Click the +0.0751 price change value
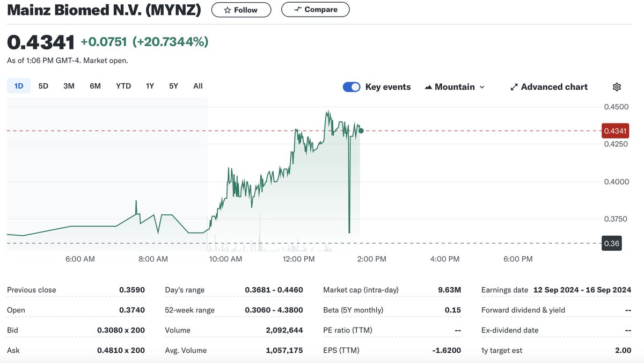Viewport: 644px width, 363px height. (x=104, y=42)
